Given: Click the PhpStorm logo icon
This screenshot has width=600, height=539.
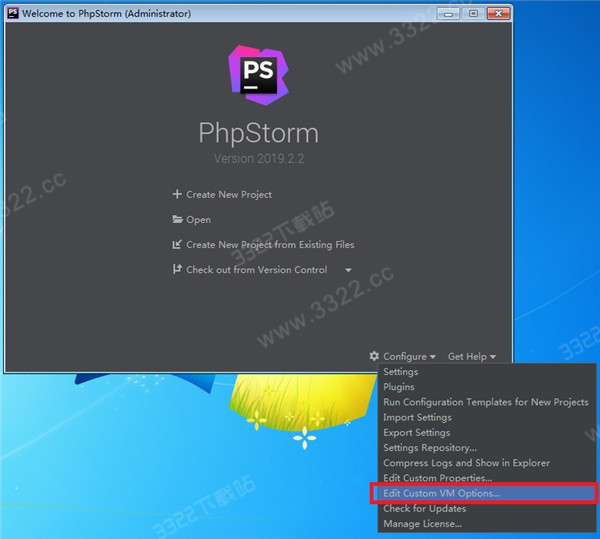Looking at the screenshot, I should [x=259, y=75].
